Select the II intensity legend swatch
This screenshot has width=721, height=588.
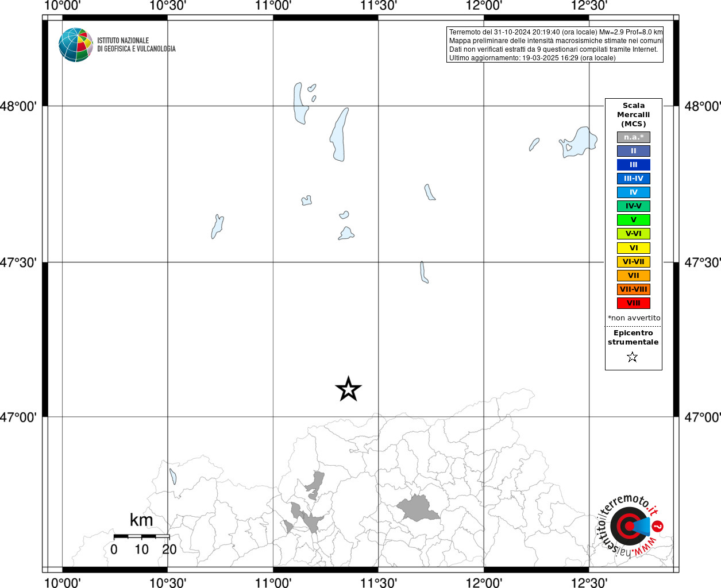[634, 151]
